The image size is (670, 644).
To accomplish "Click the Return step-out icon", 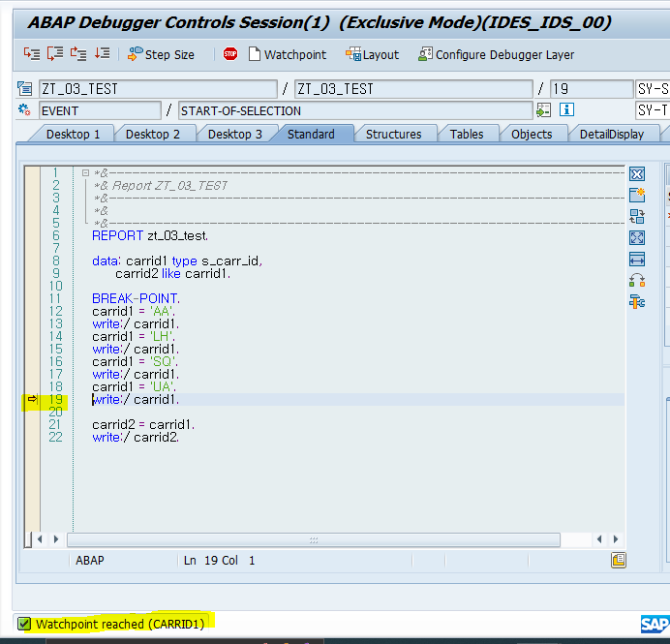I will point(78,54).
